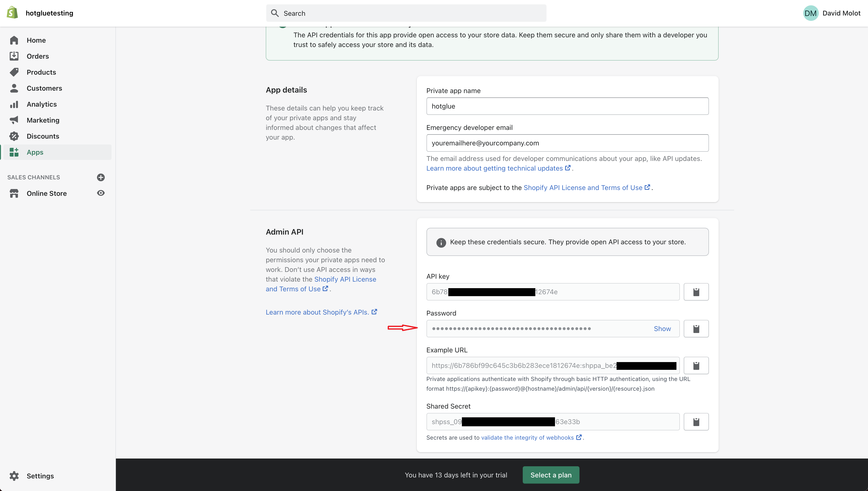Copy the Example URL to clipboard
Viewport: 868px width, 491px height.
point(696,365)
